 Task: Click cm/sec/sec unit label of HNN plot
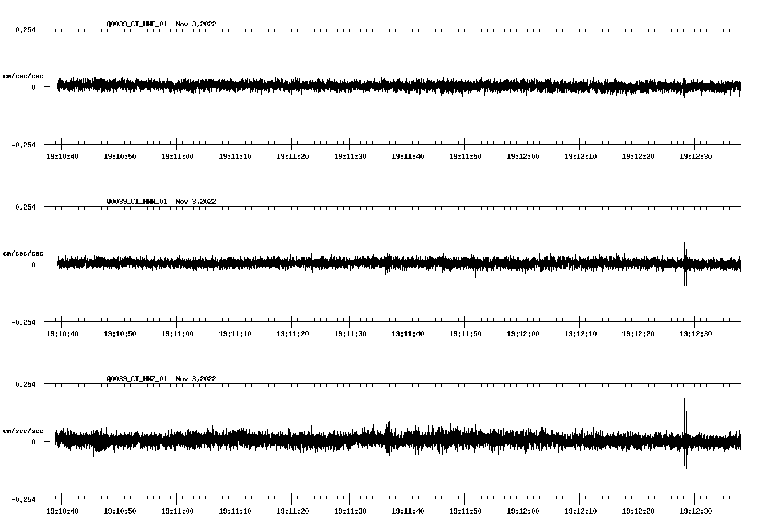(x=23, y=253)
